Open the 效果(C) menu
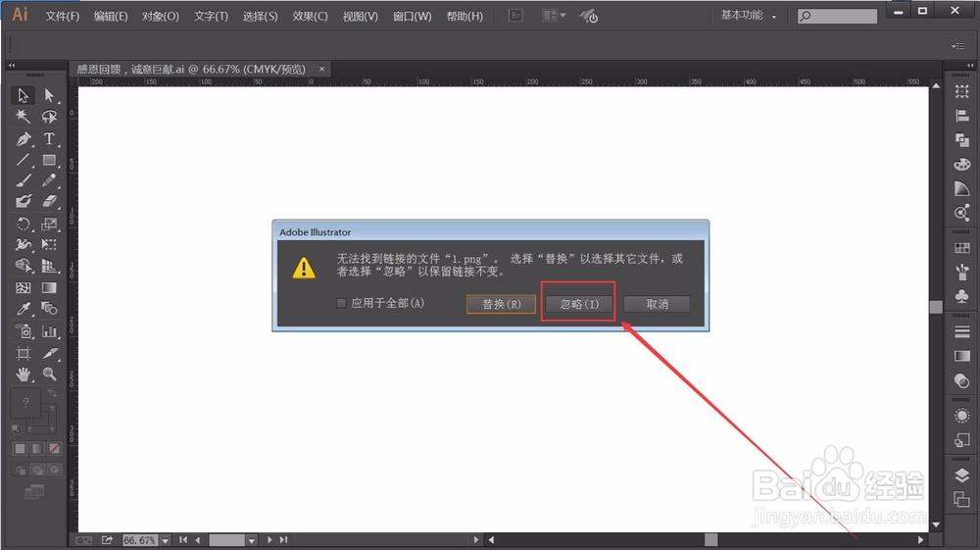 pyautogui.click(x=310, y=16)
